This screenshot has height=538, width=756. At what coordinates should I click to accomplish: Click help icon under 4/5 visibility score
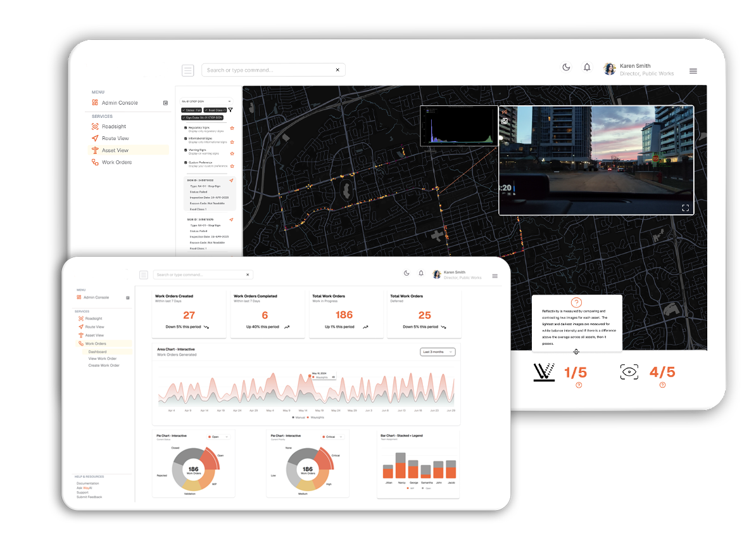point(662,385)
